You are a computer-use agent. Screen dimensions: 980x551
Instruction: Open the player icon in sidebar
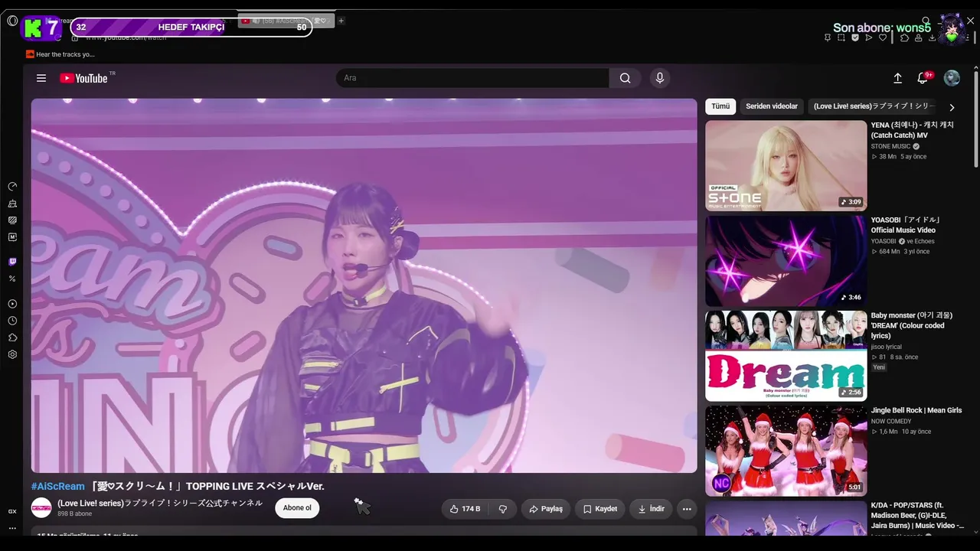(x=12, y=304)
